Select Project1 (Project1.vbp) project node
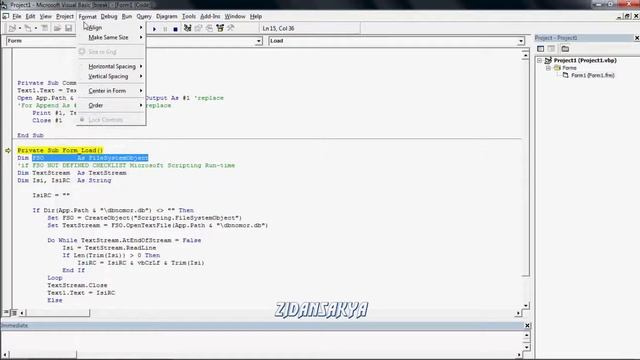The width and height of the screenshot is (640, 360). [585, 60]
